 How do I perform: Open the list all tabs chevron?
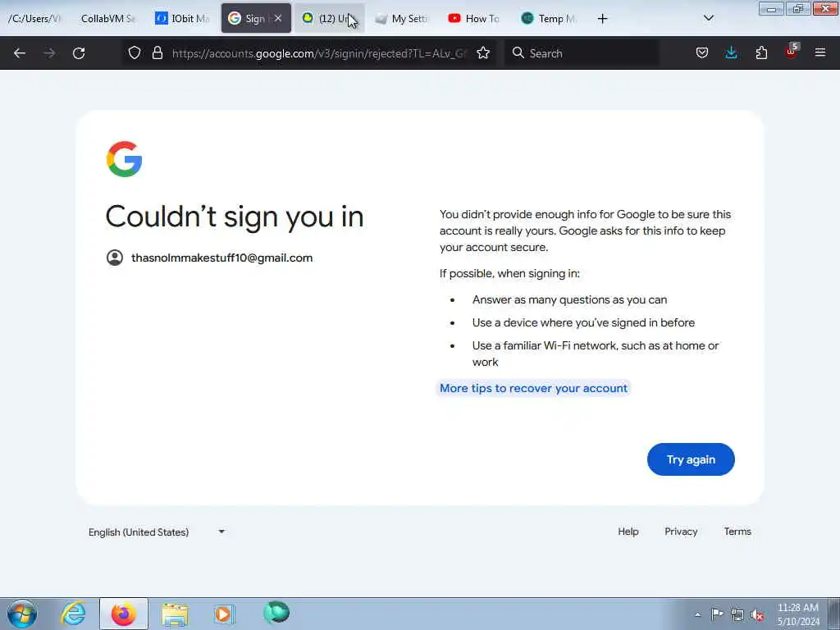pyautogui.click(x=708, y=18)
